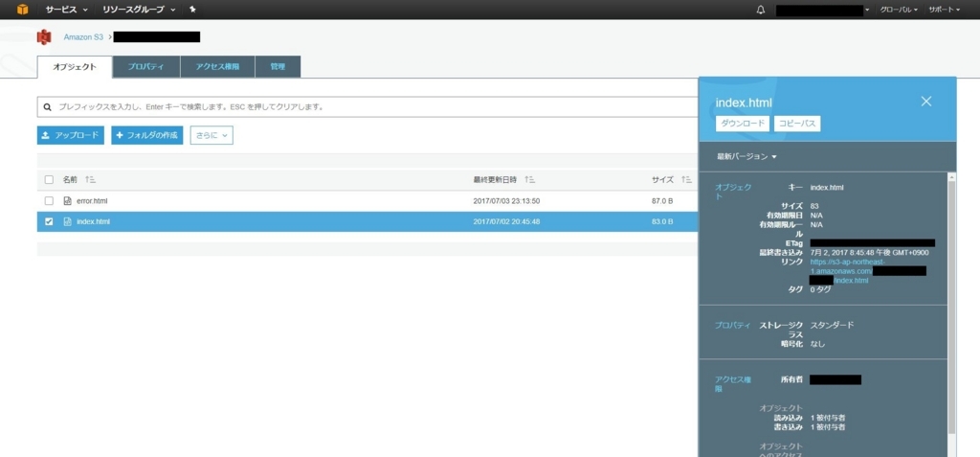Image resolution: width=980 pixels, height=457 pixels.
Task: Click the date 2017/07/02 20:45:48
Action: point(506,221)
